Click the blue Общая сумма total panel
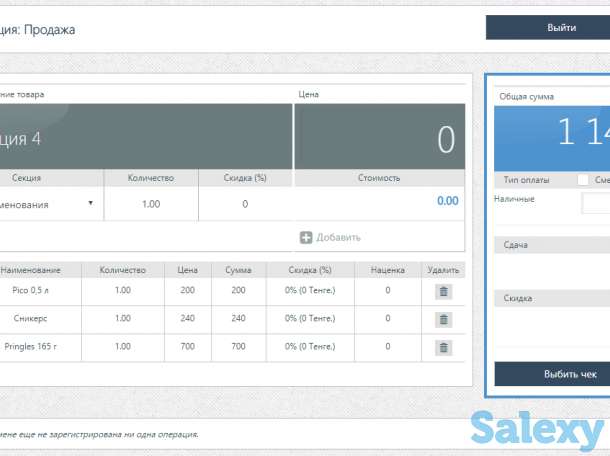This screenshot has height=456, width=610. tap(551, 133)
